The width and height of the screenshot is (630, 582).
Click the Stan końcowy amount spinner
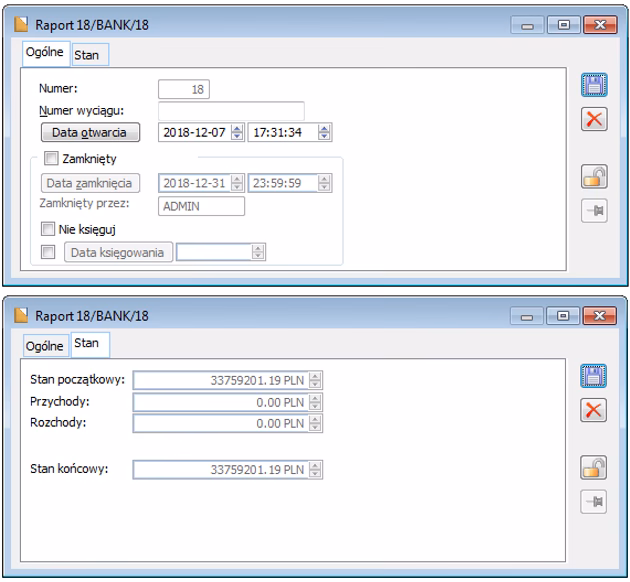click(x=317, y=467)
